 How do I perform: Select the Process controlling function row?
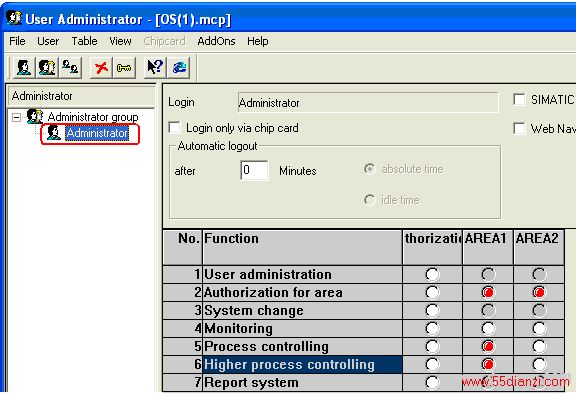click(302, 346)
